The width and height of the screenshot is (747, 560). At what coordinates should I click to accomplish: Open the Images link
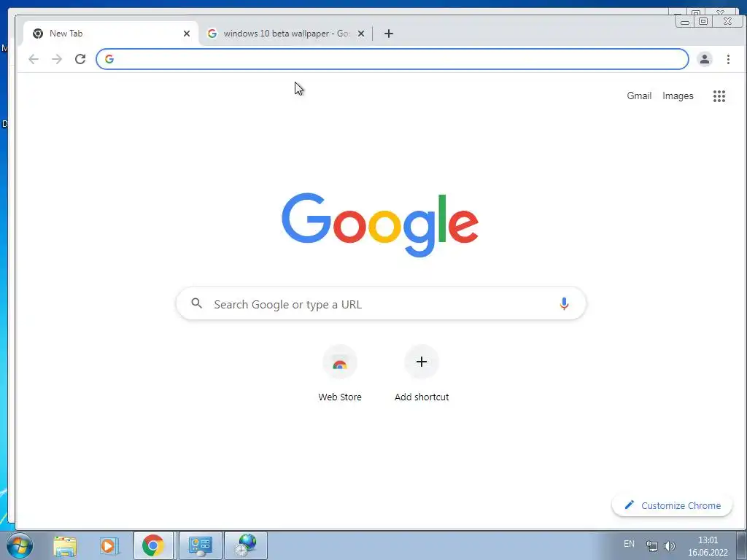click(x=678, y=96)
